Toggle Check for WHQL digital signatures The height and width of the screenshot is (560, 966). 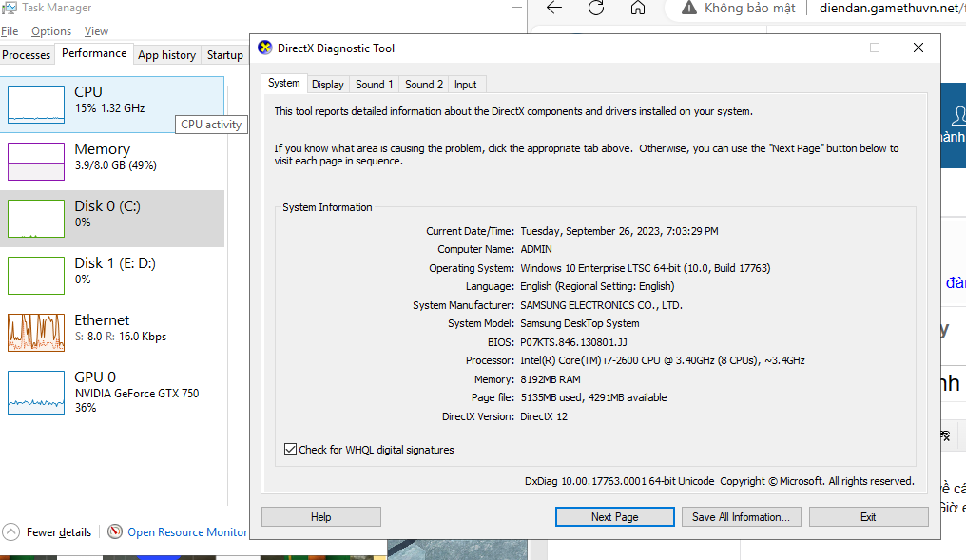pos(290,450)
